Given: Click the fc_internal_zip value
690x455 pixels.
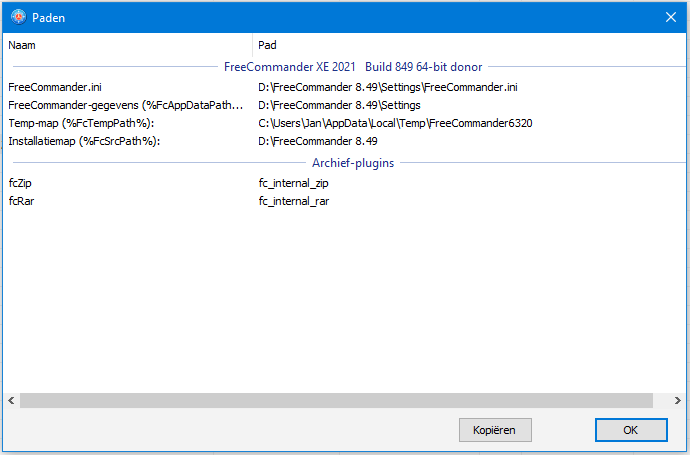Looking at the screenshot, I should 294,183.
